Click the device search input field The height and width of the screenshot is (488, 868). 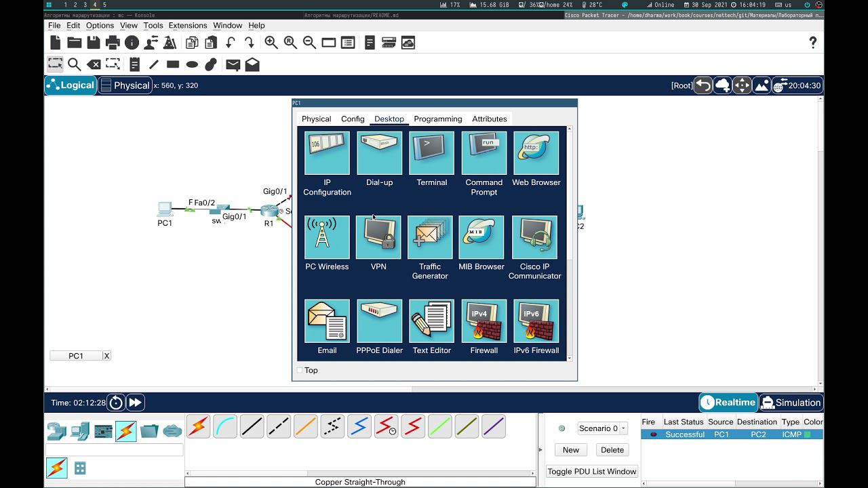pyautogui.click(x=114, y=450)
